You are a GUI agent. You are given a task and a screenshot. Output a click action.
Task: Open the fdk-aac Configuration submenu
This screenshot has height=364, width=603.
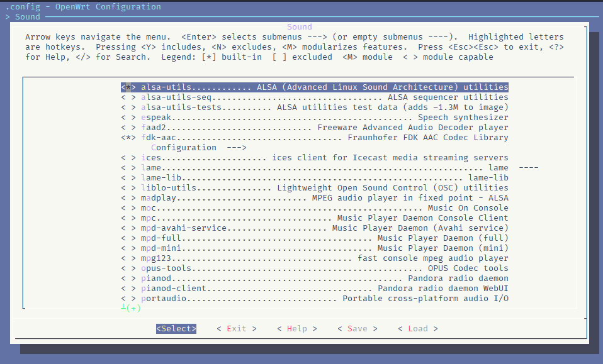point(199,148)
